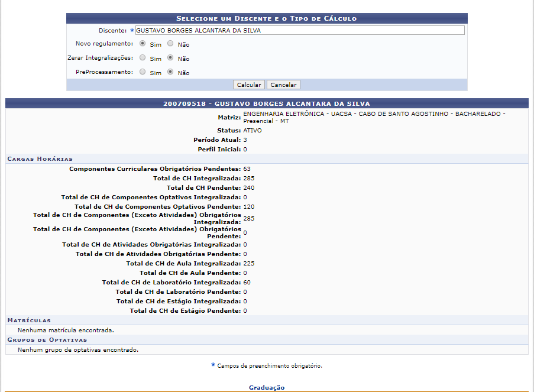Click the Discente name input field
Screen dimensions: 534x392
coord(299,30)
